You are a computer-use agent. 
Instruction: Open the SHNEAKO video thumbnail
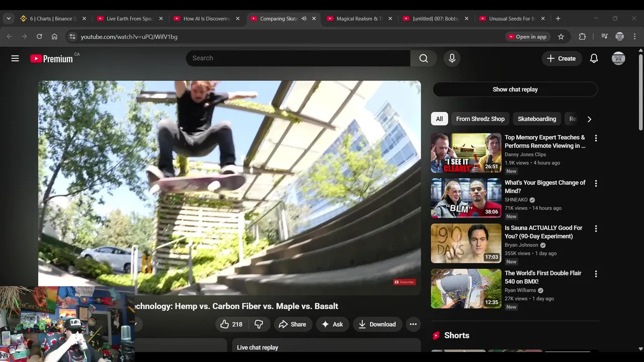pos(466,198)
